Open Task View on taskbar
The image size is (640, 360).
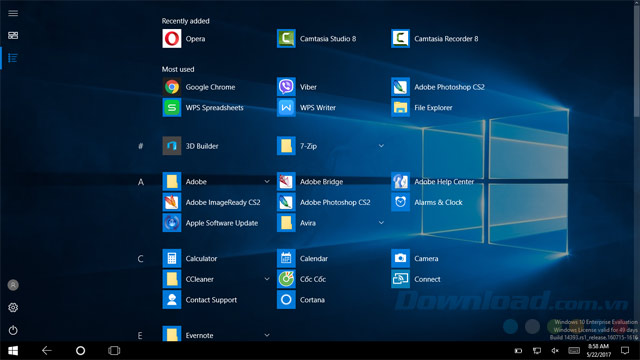point(114,351)
